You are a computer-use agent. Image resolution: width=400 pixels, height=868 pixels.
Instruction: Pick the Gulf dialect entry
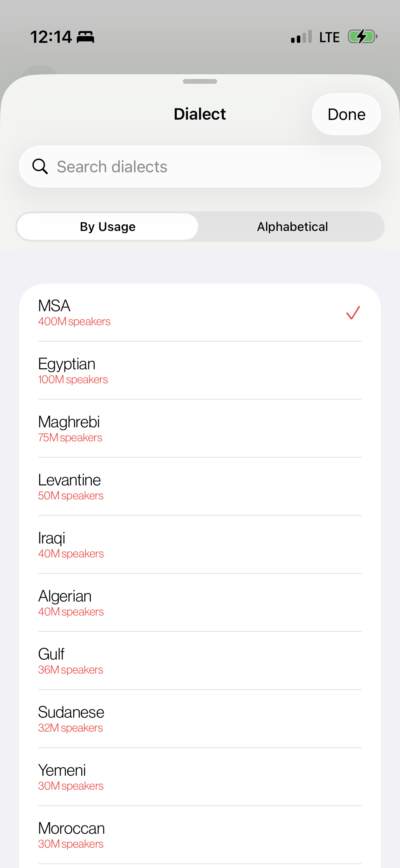pyautogui.click(x=200, y=660)
